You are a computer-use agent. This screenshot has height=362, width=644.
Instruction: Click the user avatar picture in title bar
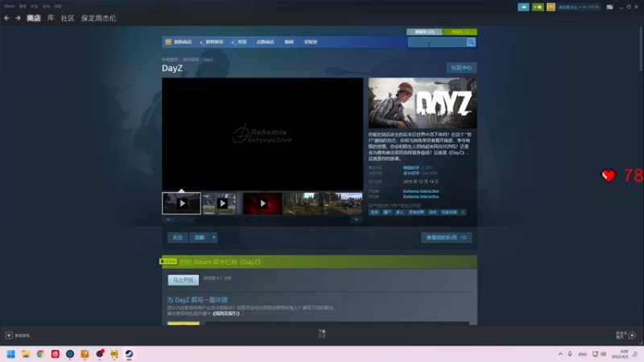pos(551,7)
